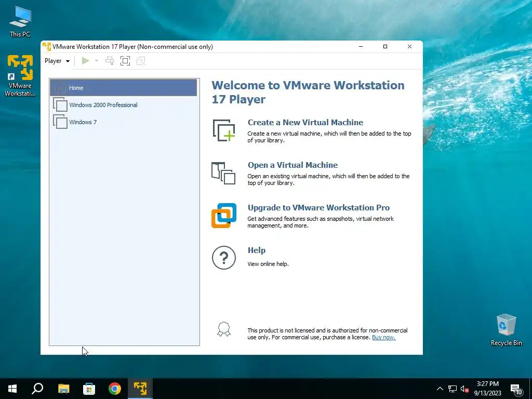Click the Buy now link

click(x=384, y=337)
